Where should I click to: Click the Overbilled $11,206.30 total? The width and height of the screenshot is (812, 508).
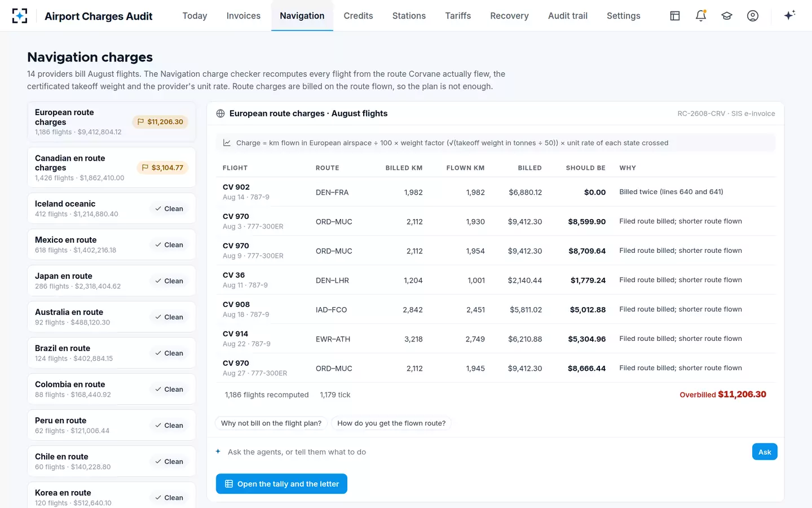[723, 395]
